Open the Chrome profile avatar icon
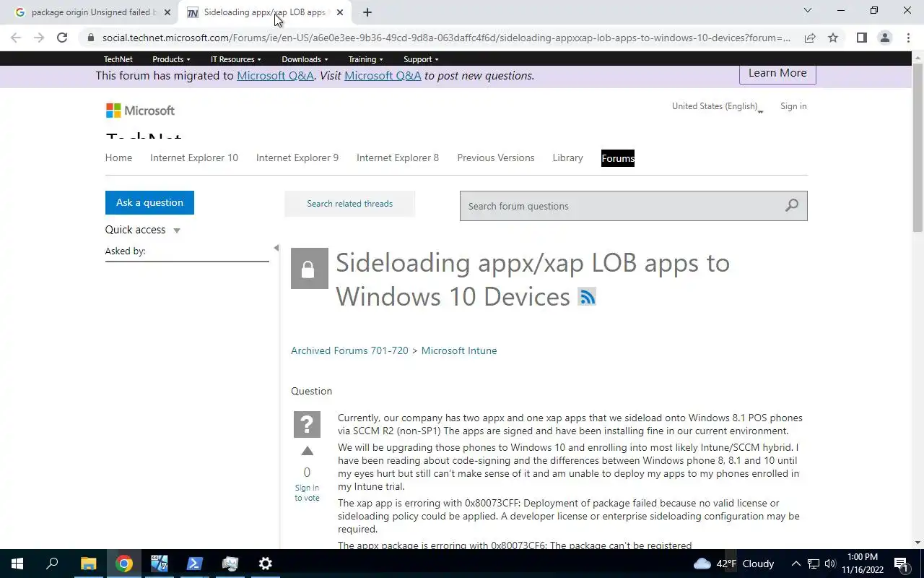Image resolution: width=924 pixels, height=578 pixels. pyautogui.click(x=884, y=38)
